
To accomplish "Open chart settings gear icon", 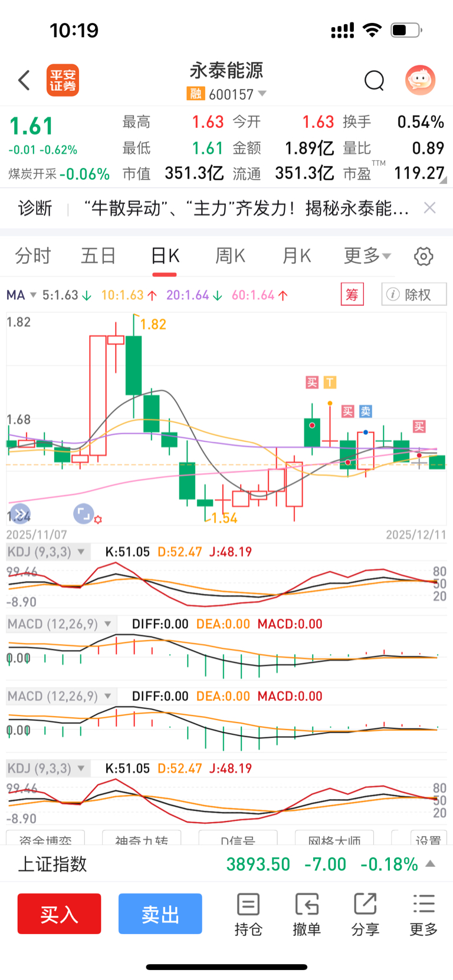I will [x=424, y=256].
